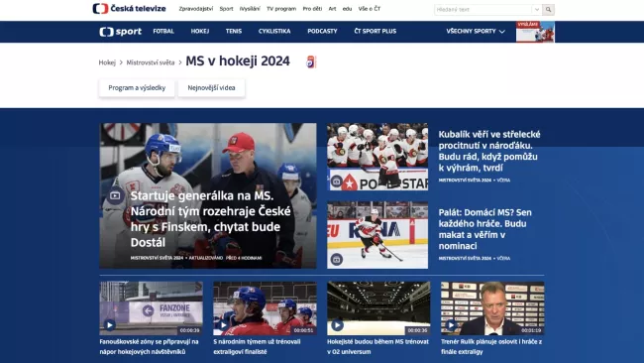
Task: Open Zpravodajství in the top menu
Action: [196, 9]
